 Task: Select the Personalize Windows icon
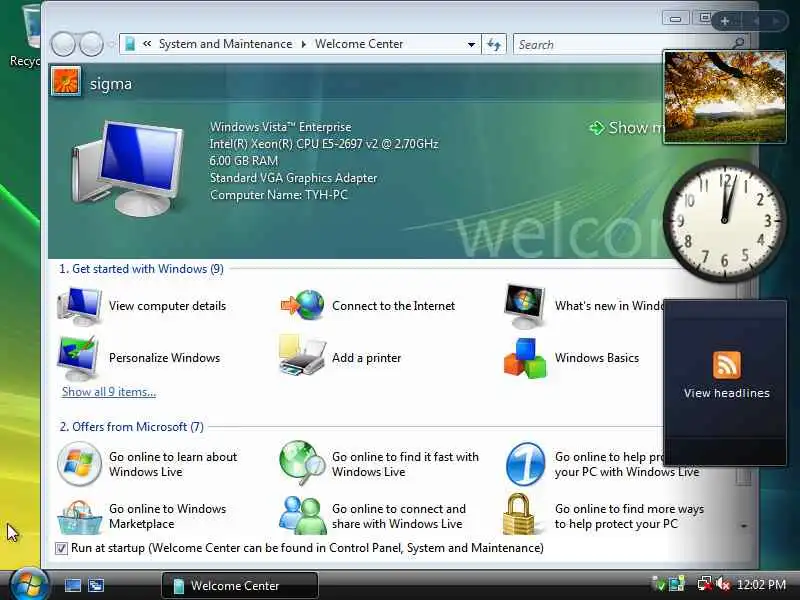pyautogui.click(x=78, y=358)
